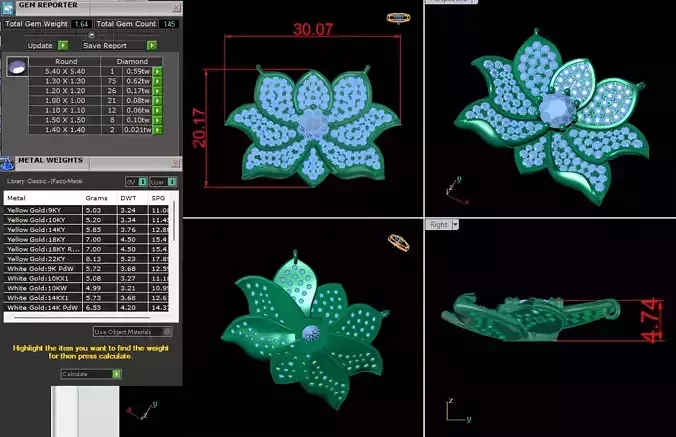Screen dimensions: 676x437
Task: Click green arrow on 1.00 X 1.00 row
Action: coord(157,100)
